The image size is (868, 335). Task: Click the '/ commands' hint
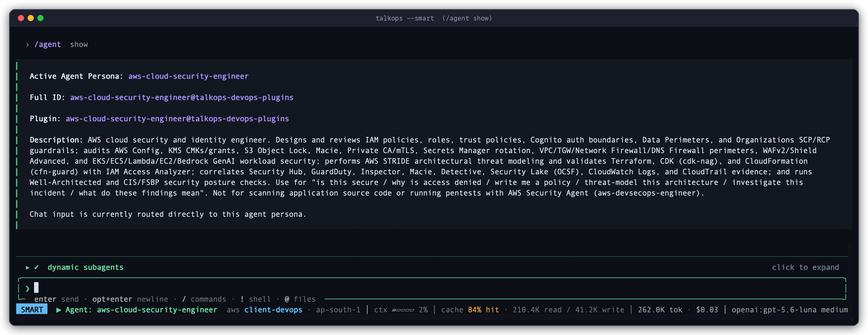[204, 299]
